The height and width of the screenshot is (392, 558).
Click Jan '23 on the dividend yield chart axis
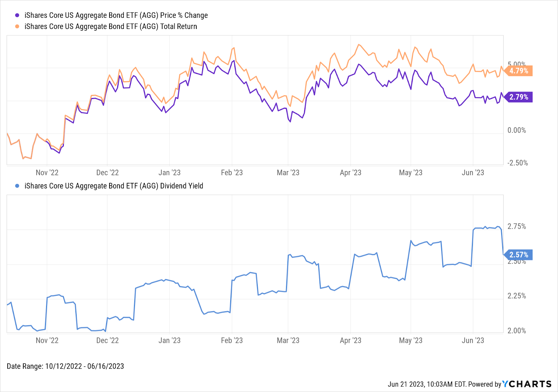tap(169, 340)
